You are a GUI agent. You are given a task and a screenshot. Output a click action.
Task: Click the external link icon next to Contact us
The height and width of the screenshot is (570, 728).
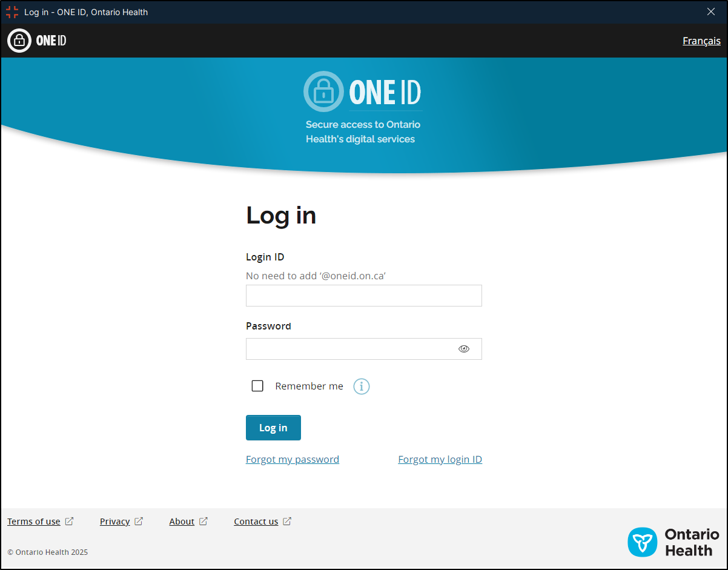tap(287, 521)
